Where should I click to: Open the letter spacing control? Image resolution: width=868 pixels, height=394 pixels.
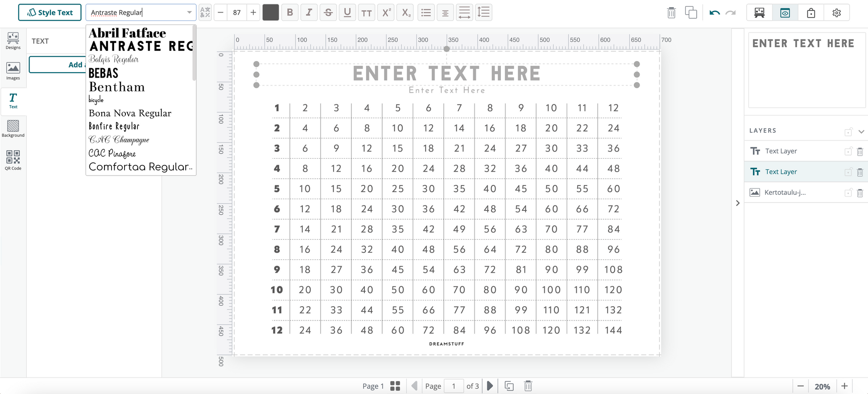tap(464, 12)
